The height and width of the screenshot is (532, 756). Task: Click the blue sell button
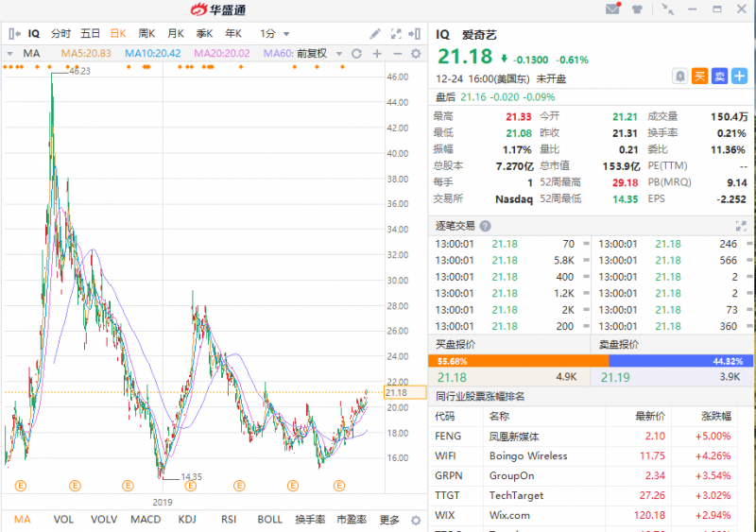719,77
